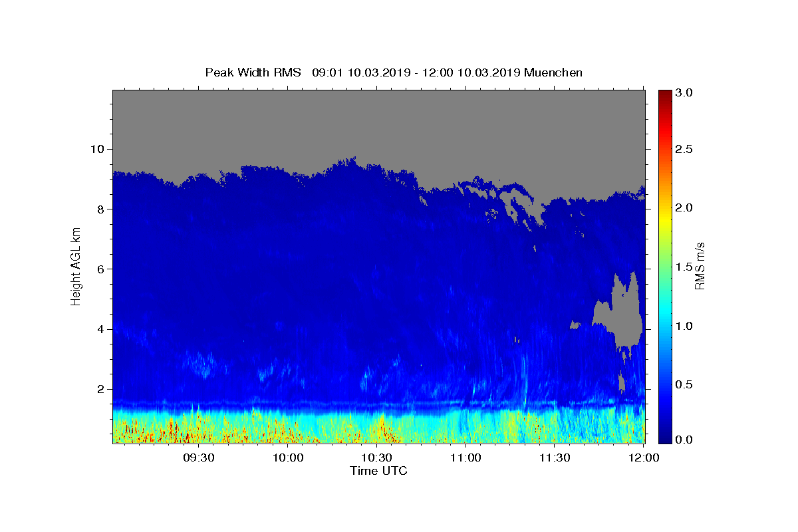Click the colorbar value 1.0

click(x=684, y=326)
